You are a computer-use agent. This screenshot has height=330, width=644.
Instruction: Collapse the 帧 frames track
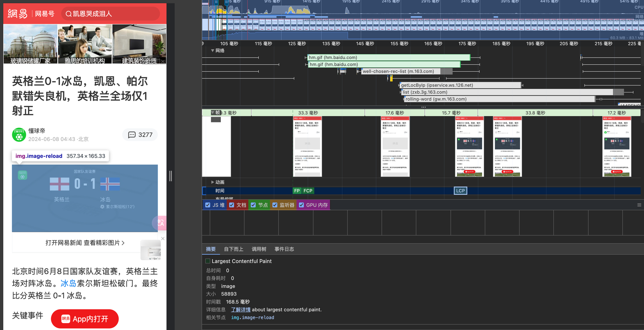(213, 112)
